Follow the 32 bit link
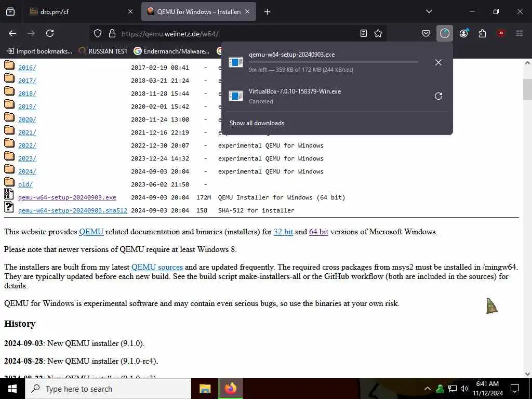 283,232
